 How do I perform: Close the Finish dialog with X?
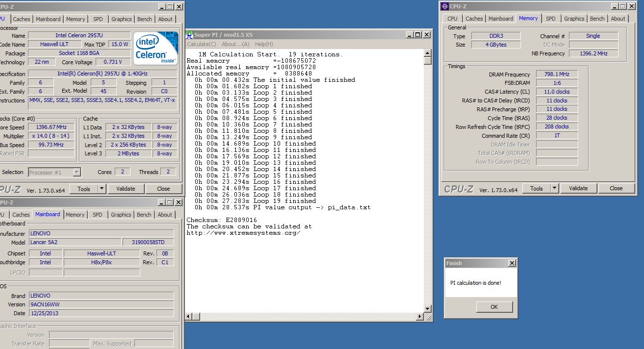[512, 263]
